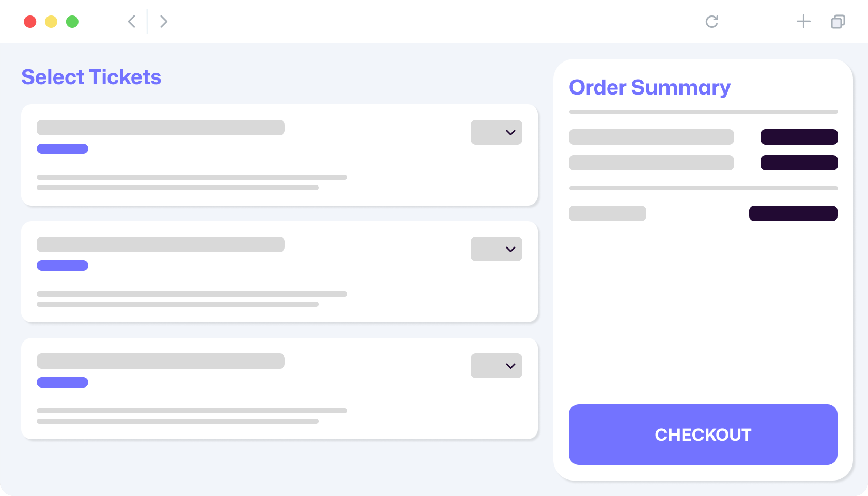
Task: Open third ticket quantity dropdown
Action: (x=497, y=366)
